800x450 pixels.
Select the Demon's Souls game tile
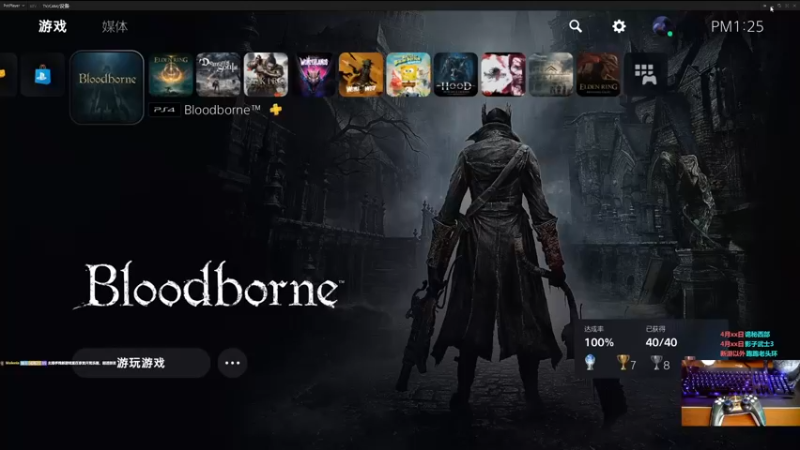click(x=218, y=74)
